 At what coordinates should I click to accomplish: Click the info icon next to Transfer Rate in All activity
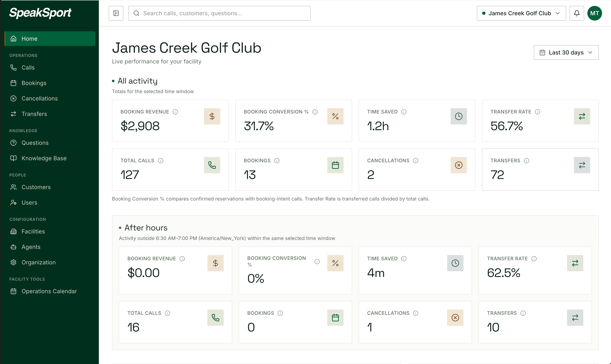[x=538, y=112]
